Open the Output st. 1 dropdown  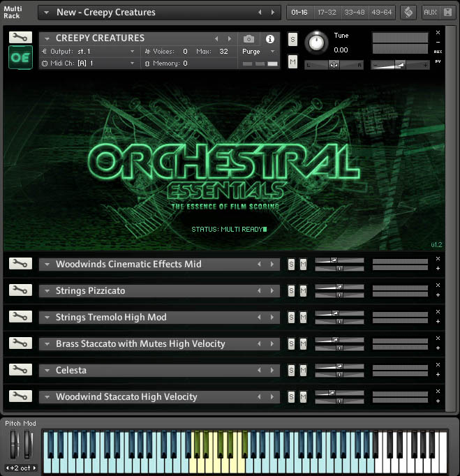(x=133, y=52)
